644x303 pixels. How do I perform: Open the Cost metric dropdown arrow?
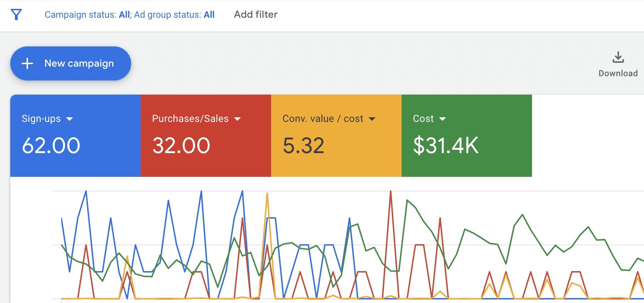442,119
